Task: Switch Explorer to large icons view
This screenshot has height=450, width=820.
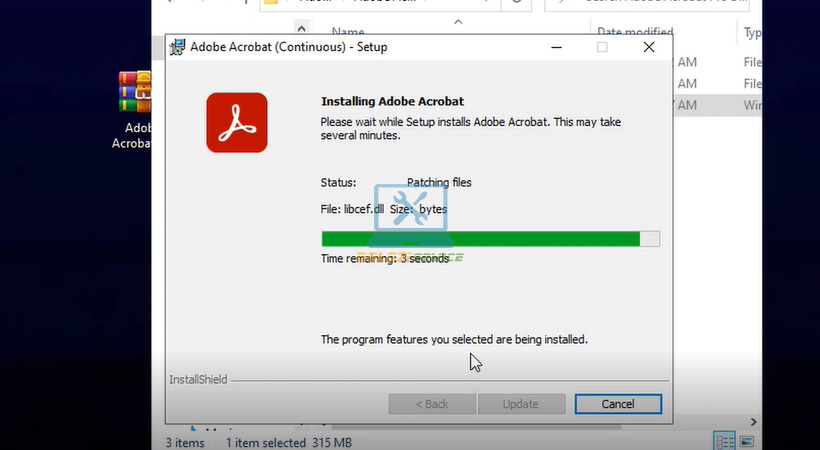Action: 748,441
